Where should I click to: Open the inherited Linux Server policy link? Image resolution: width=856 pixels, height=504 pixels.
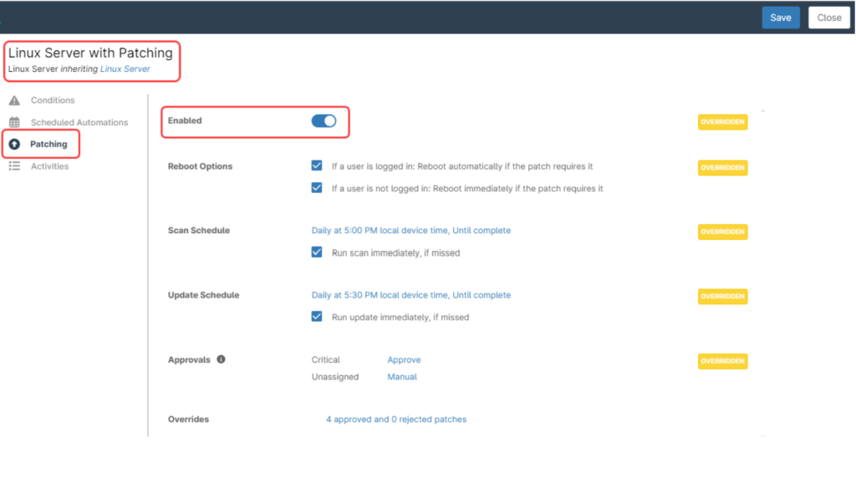coord(125,69)
